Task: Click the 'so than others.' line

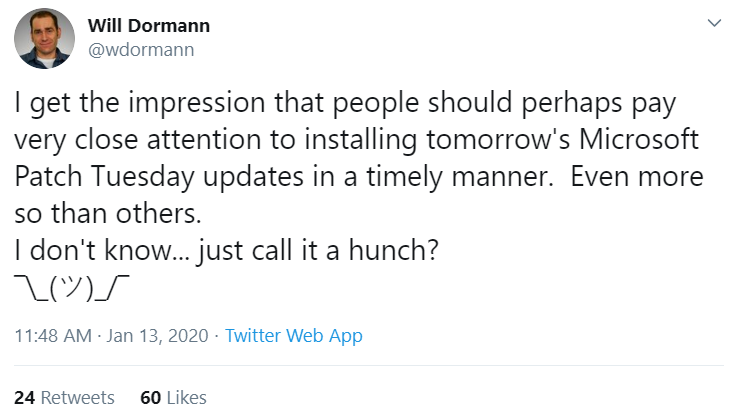Action: click(108, 214)
